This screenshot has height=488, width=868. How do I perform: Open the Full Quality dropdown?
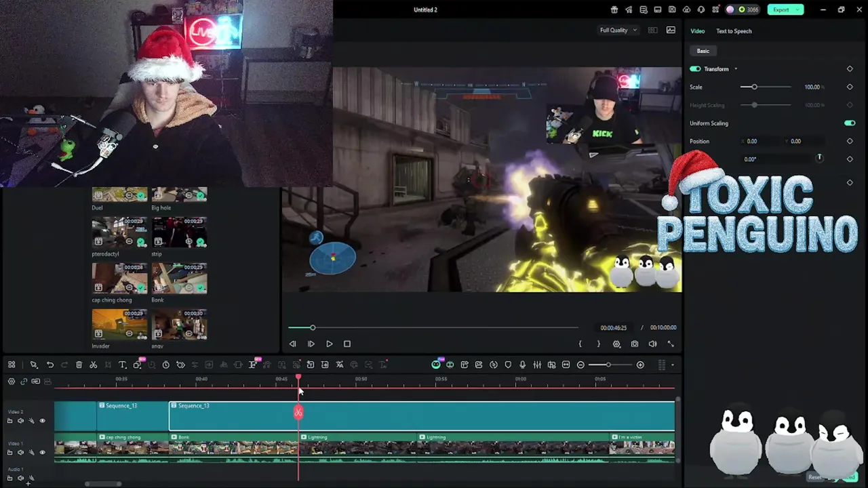click(x=618, y=30)
